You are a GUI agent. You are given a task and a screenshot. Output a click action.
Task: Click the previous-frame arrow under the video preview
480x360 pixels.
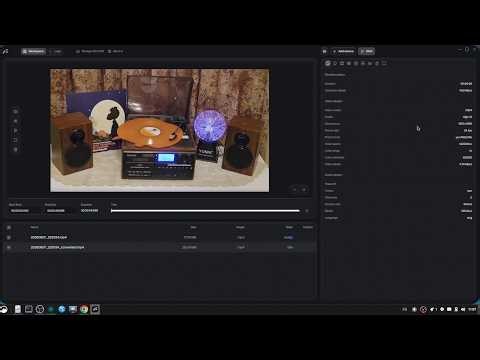[295, 189]
